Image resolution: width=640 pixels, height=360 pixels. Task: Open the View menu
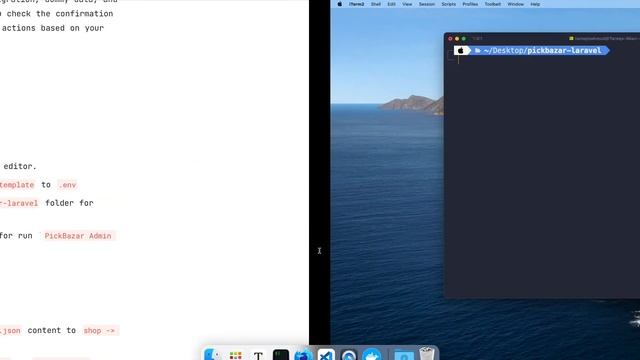click(x=407, y=4)
